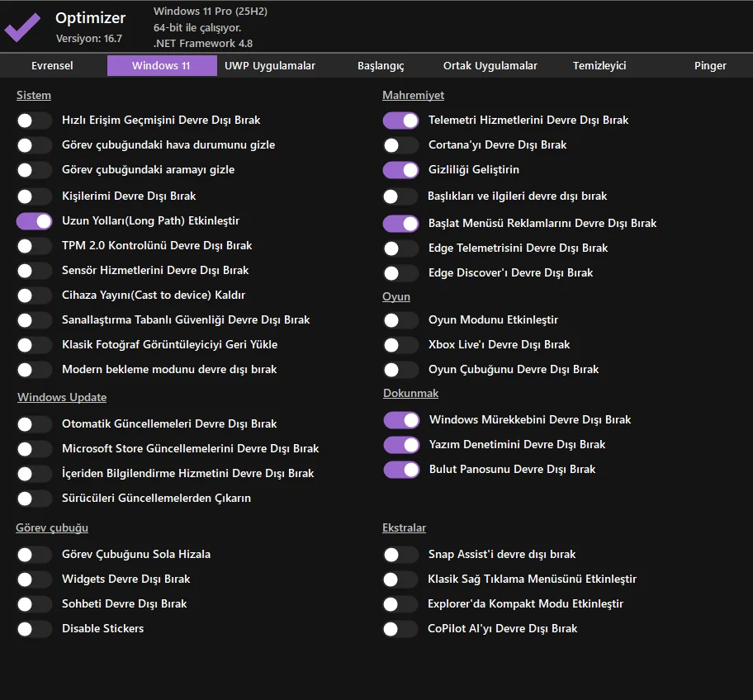Screen dimensions: 753x700
Task: Turn on Sohbeti Devre Dışı Bırak
Action: click(34, 604)
